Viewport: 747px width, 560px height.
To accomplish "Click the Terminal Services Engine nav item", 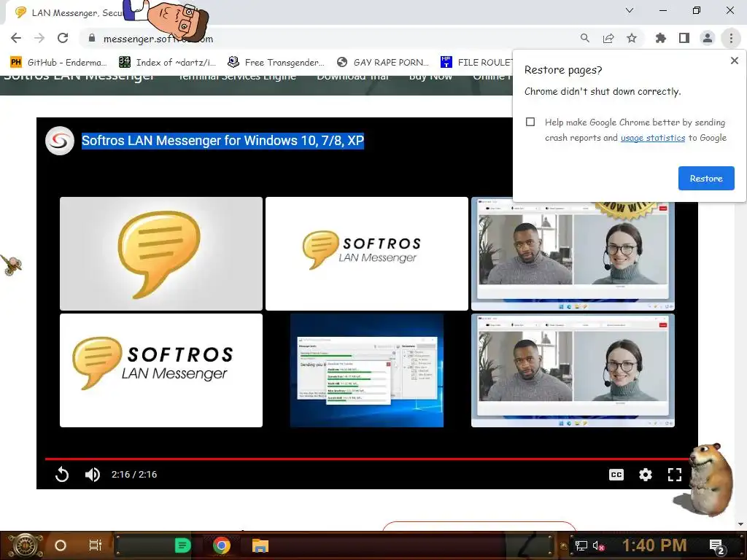I will click(x=237, y=77).
